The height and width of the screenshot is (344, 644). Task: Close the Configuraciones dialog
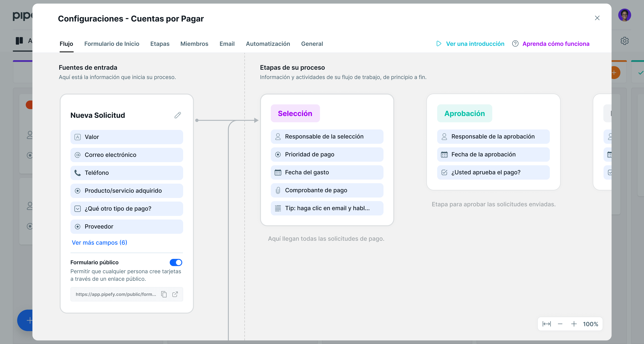click(597, 18)
